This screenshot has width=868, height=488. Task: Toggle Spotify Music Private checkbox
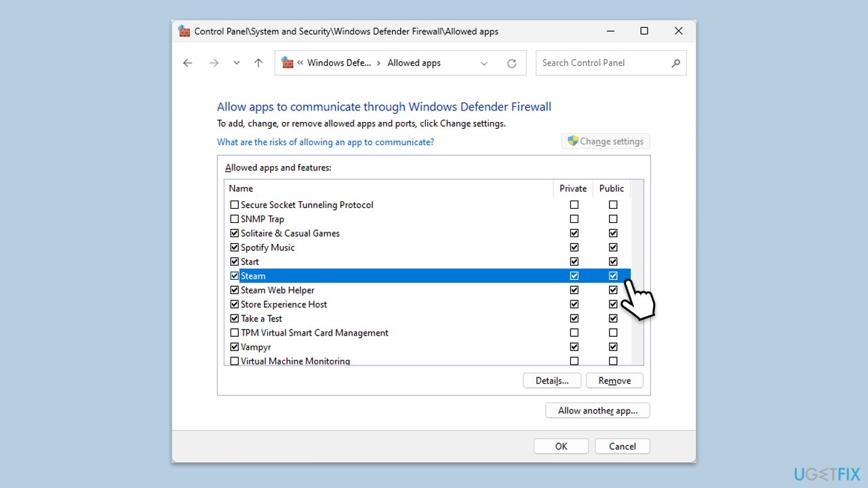(x=574, y=247)
